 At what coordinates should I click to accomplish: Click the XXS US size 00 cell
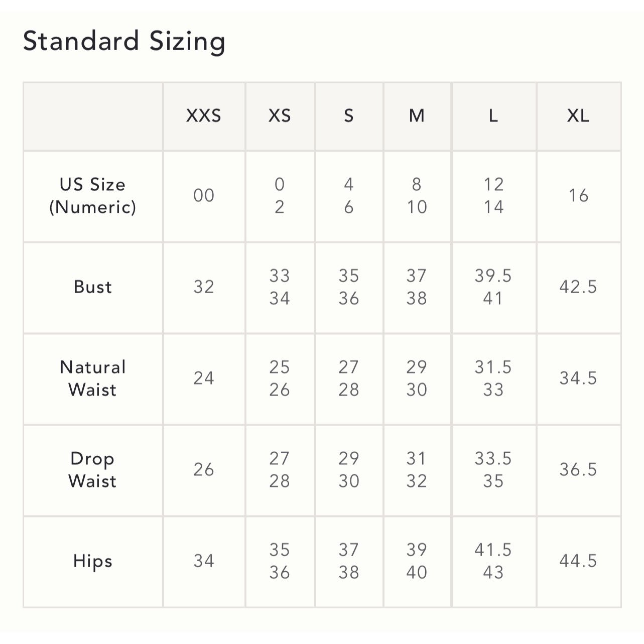(204, 196)
